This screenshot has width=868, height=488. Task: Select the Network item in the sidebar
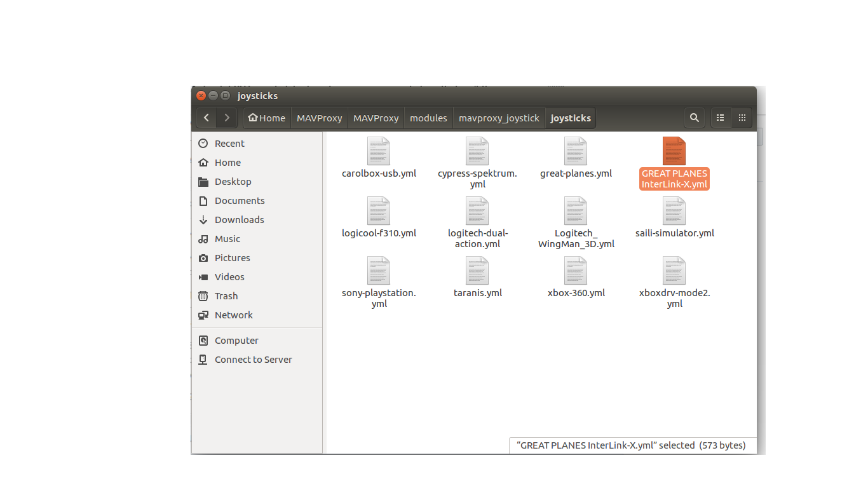click(234, 315)
